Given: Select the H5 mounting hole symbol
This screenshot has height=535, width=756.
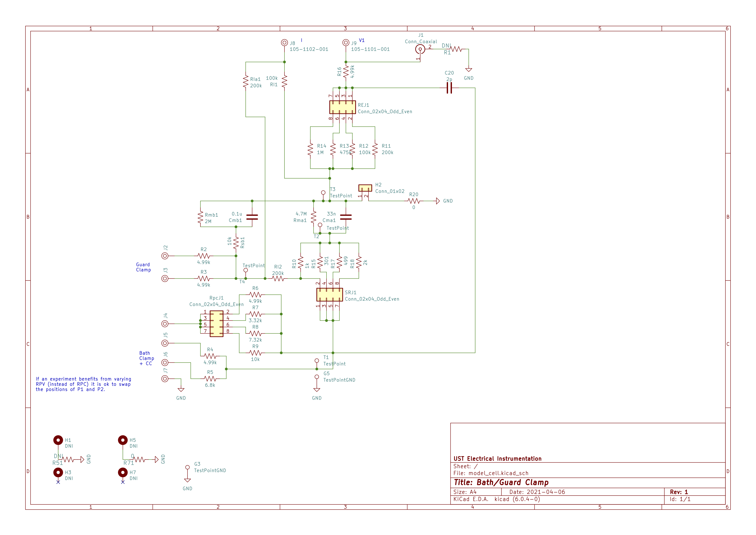Looking at the screenshot, I should 123,440.
